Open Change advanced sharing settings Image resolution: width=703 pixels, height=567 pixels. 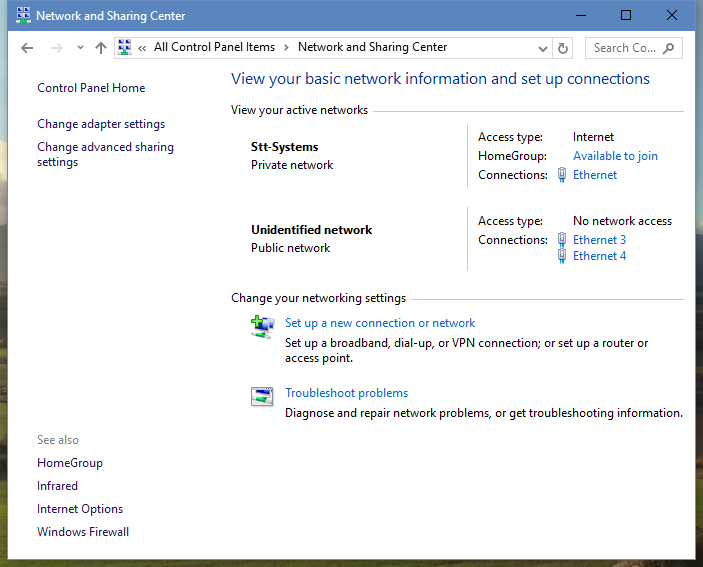click(x=105, y=154)
